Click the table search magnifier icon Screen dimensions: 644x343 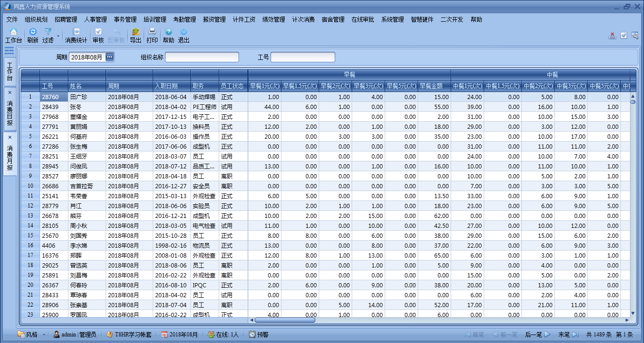(635, 35)
